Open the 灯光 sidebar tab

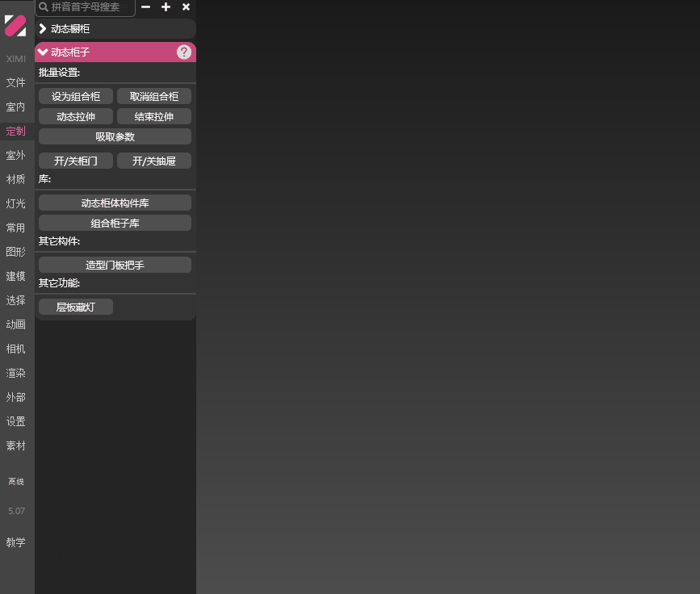tap(16, 203)
